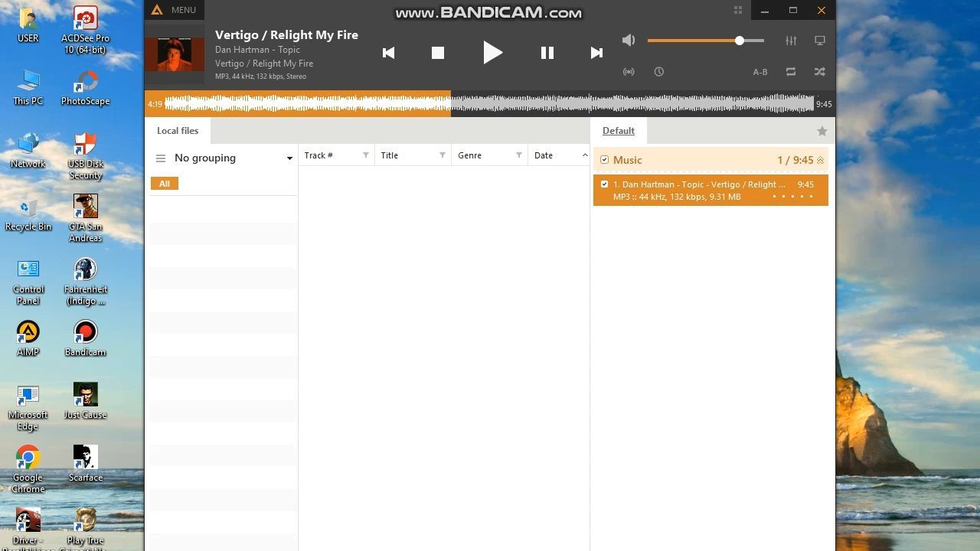Click the Play button

pyautogui.click(x=492, y=53)
